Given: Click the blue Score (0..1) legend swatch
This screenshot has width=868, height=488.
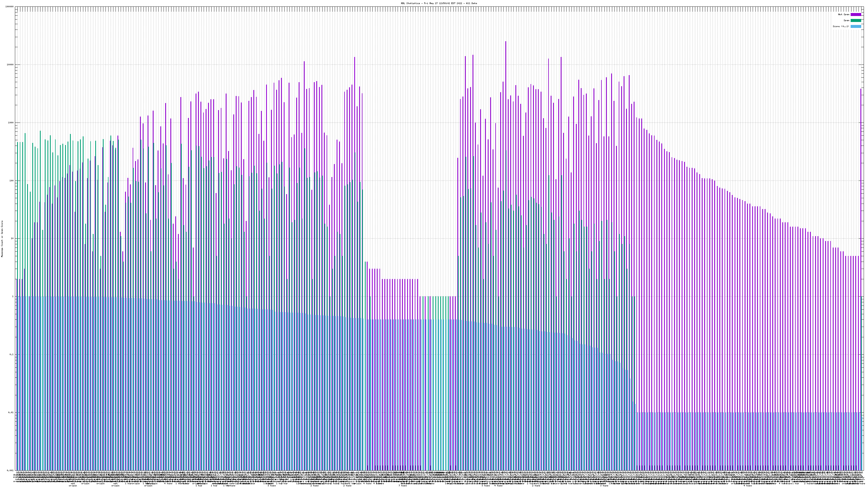Looking at the screenshot, I should click(x=856, y=26).
